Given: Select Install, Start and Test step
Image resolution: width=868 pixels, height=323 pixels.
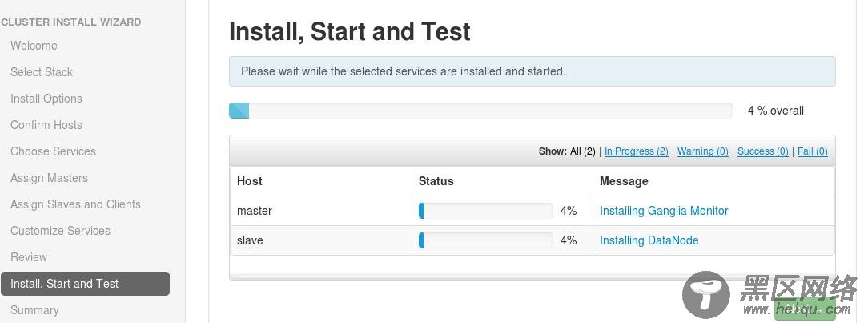Looking at the screenshot, I should point(64,284).
